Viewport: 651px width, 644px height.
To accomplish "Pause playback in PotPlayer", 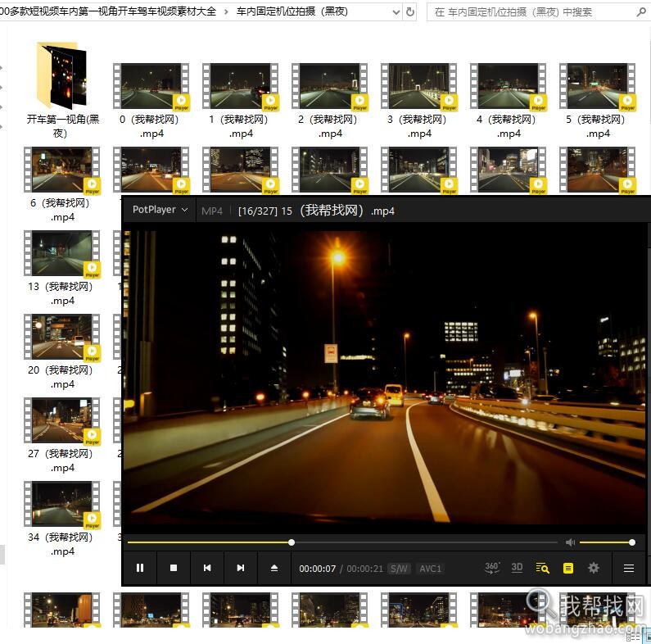I will click(140, 568).
